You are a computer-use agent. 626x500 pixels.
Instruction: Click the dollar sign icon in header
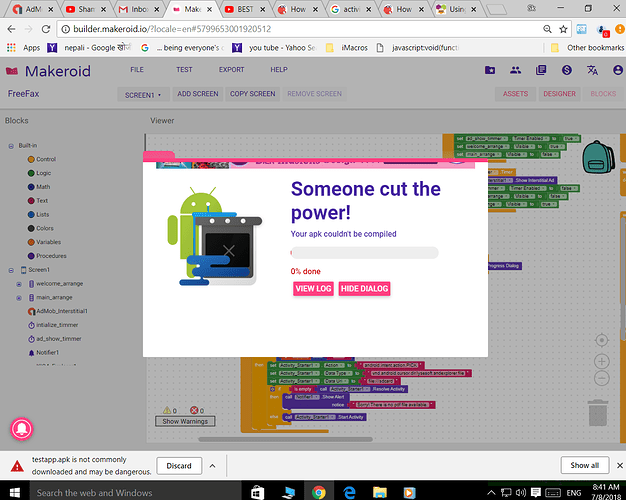point(567,71)
